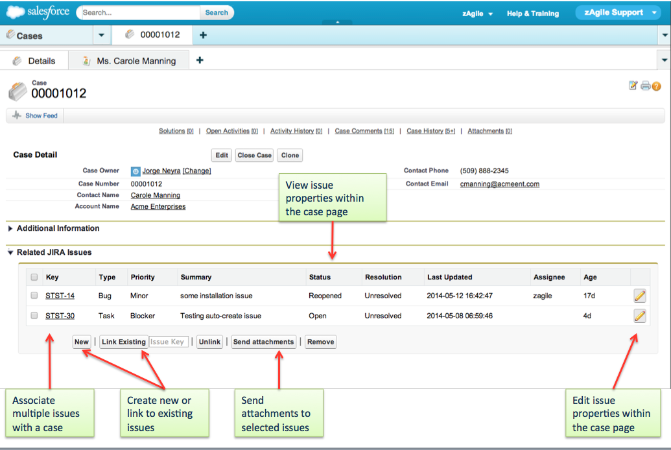Switch to the Ms. Carole Manning subtab
The image size is (671, 450).
tap(135, 61)
